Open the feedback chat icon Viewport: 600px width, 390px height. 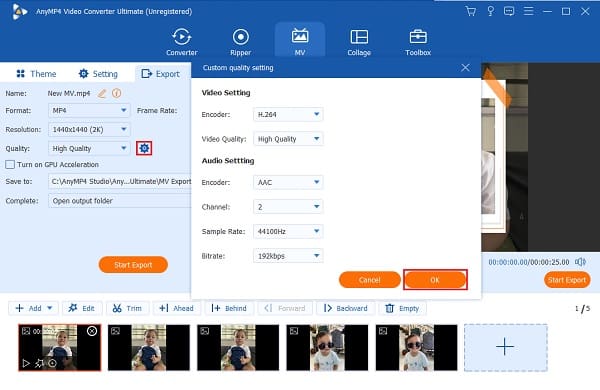tap(509, 11)
